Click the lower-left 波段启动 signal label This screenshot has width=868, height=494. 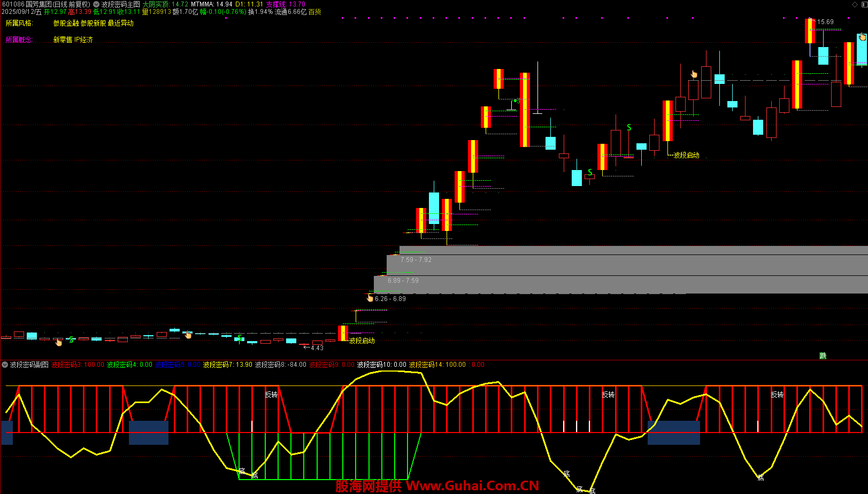pyautogui.click(x=362, y=341)
